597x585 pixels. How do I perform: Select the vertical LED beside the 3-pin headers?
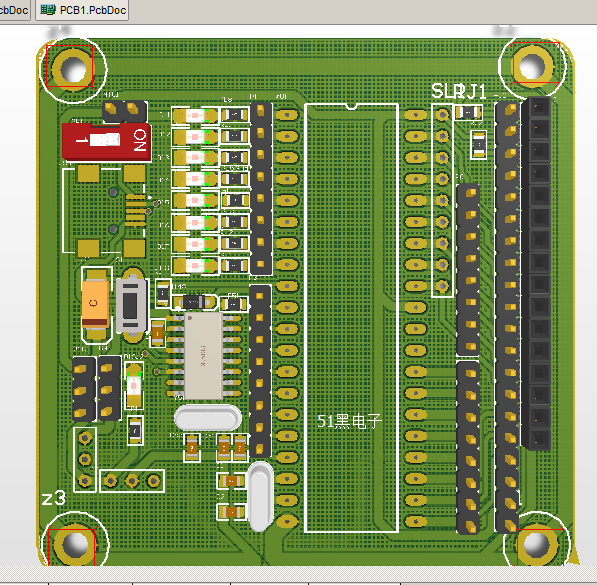pyautogui.click(x=134, y=385)
